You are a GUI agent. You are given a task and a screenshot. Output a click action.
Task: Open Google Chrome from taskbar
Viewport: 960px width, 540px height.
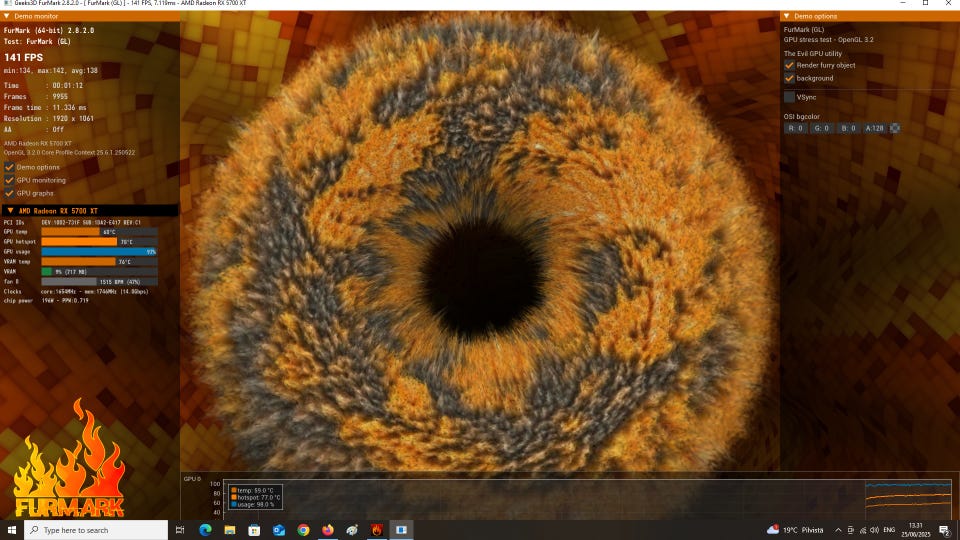tap(303, 530)
